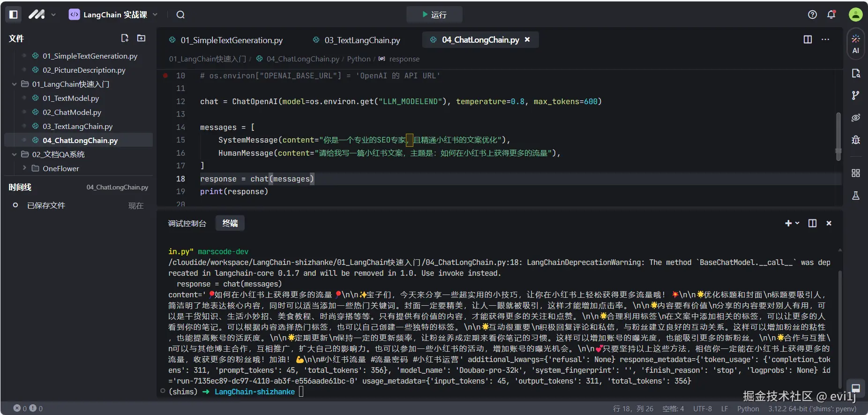Click Python in the breadcrumb
Screen dimensions: 868x415
point(359,59)
